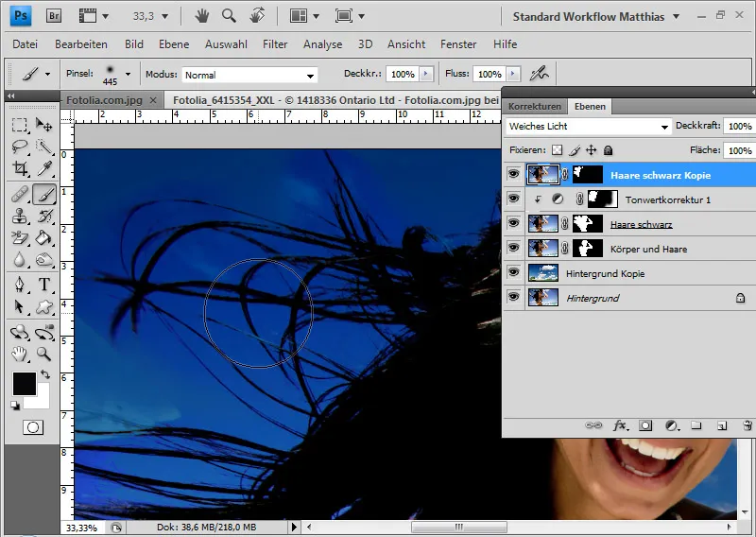Open the brush Modus dropdown

click(249, 75)
